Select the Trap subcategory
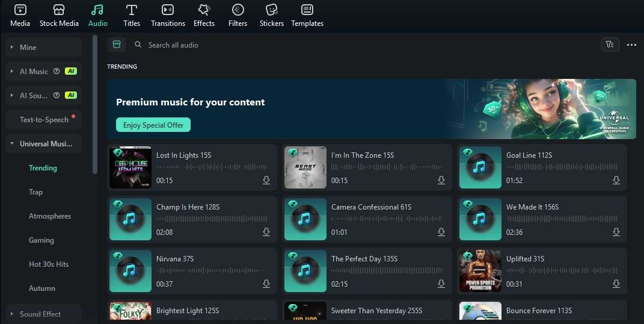 point(35,192)
